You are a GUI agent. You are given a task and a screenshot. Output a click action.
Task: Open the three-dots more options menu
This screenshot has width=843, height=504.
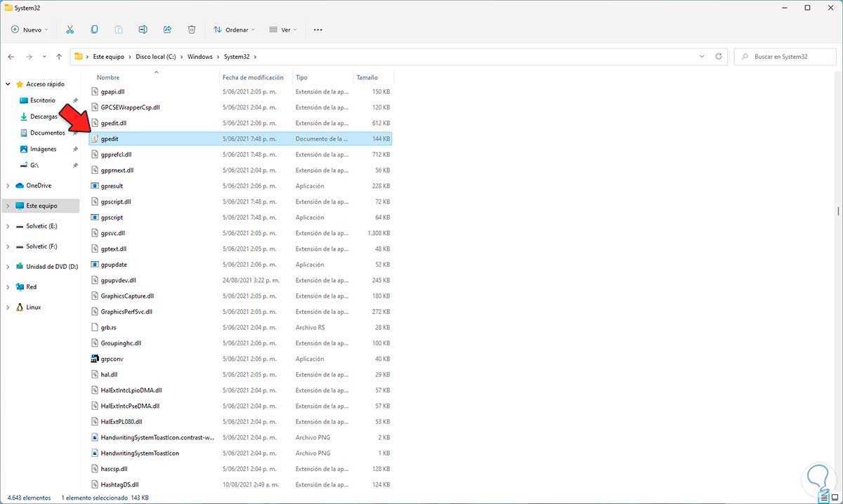coord(318,30)
